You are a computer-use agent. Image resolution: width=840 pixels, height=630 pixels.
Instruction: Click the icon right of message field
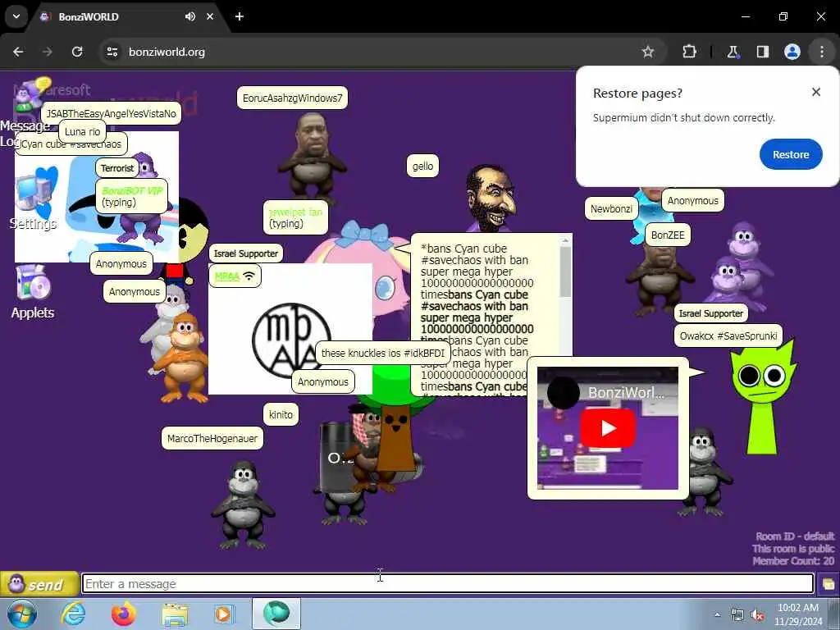828,584
